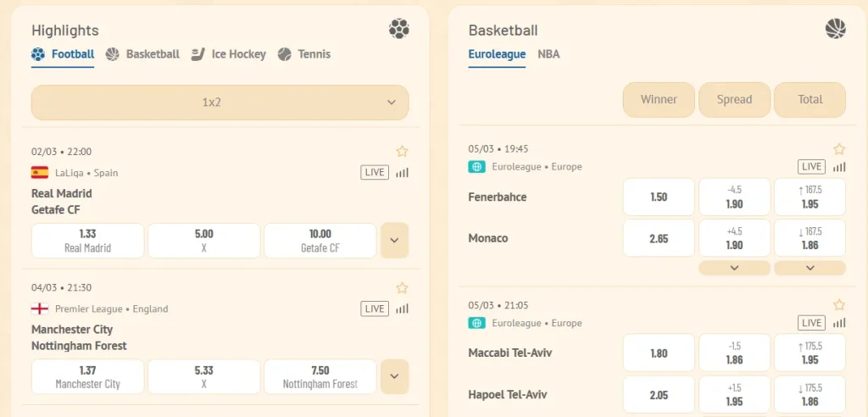The image size is (868, 417).
Task: Switch to Tennis highlights tab
Action: [x=304, y=54]
